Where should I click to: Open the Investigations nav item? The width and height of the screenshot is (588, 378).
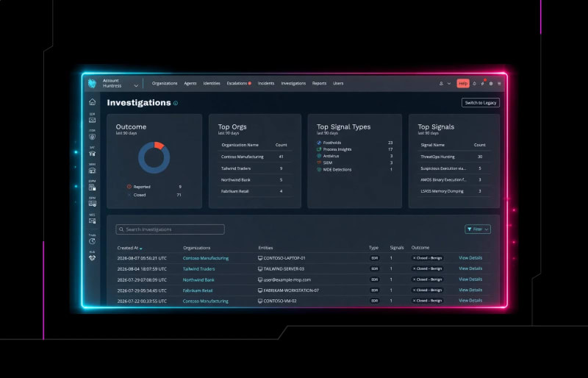point(293,83)
